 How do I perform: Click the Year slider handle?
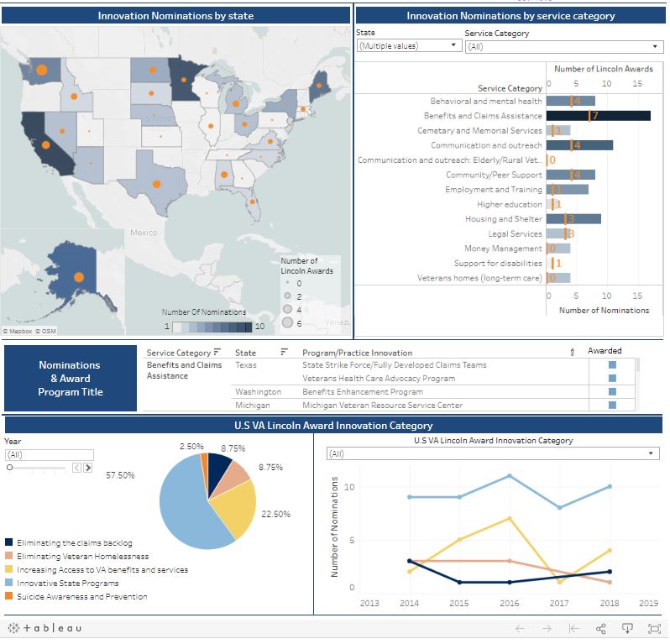(x=9, y=468)
